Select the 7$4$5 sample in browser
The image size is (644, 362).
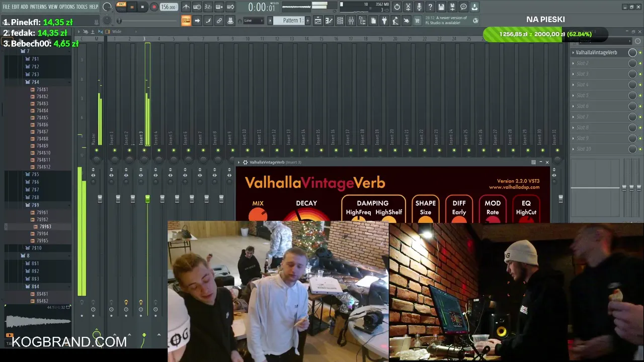point(42,118)
